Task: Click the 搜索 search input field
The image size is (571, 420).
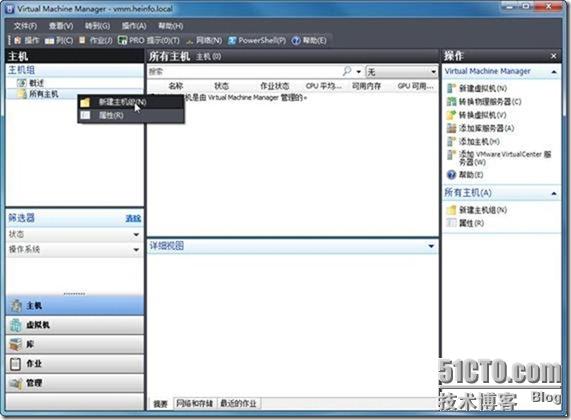Action: 245,71
